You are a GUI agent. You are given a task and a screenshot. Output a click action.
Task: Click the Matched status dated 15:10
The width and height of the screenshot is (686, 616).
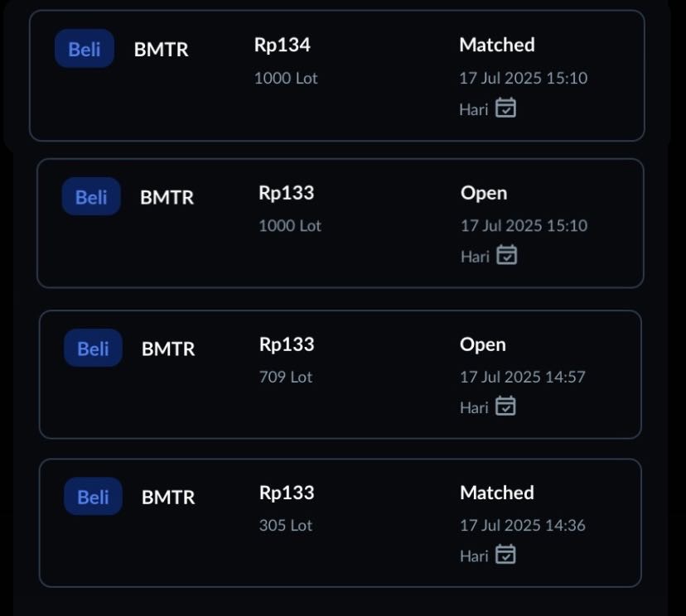[x=496, y=45]
